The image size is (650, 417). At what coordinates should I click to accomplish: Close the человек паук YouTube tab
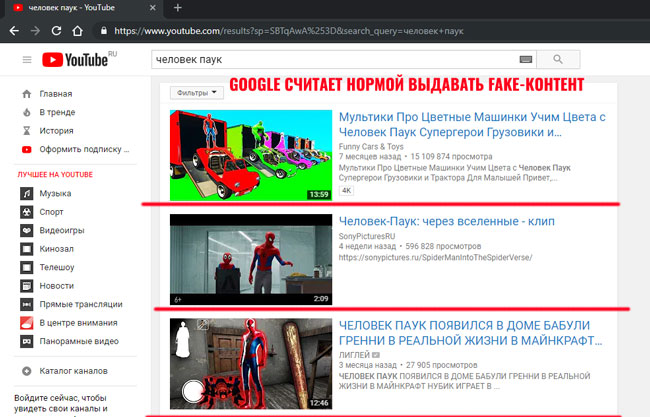153,8
